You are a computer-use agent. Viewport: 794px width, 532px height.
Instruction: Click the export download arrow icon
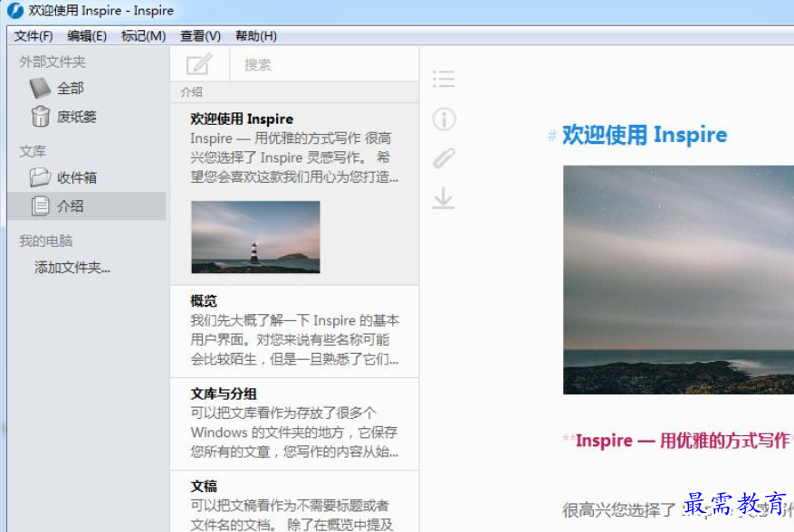pyautogui.click(x=444, y=198)
